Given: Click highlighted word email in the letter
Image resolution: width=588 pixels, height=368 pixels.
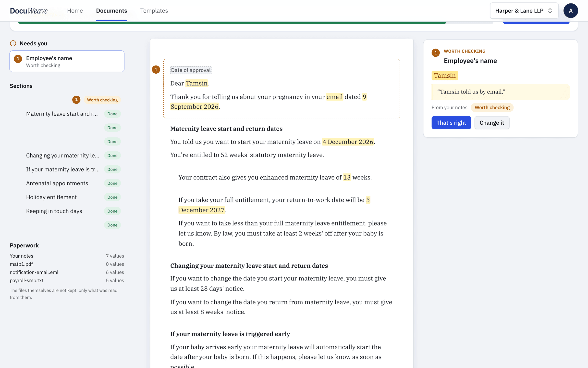Looking at the screenshot, I should [x=334, y=97].
